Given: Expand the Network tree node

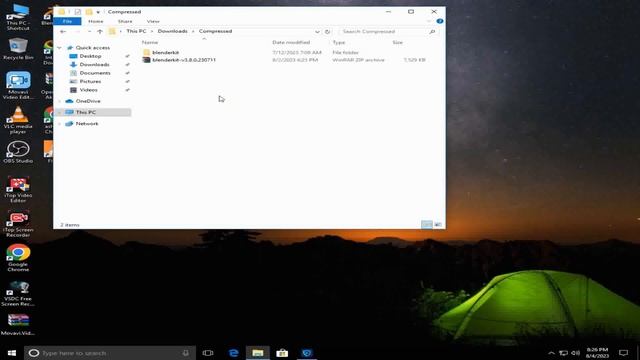Looking at the screenshot, I should point(60,123).
